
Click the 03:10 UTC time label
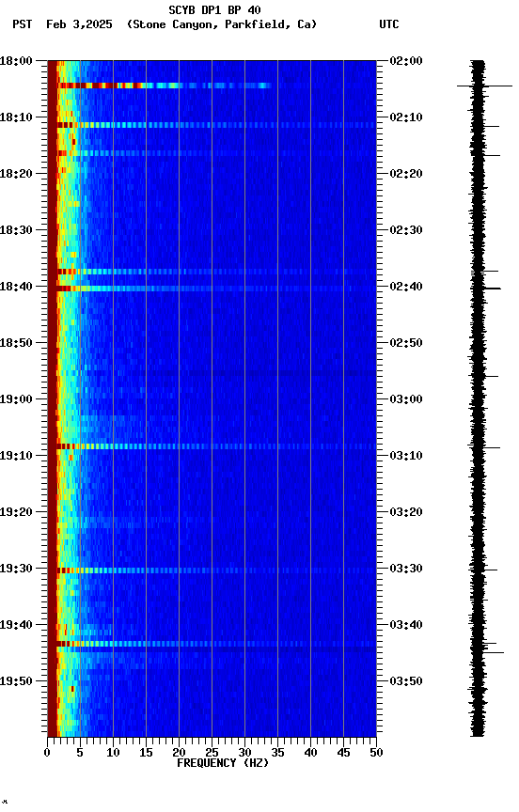406,456
